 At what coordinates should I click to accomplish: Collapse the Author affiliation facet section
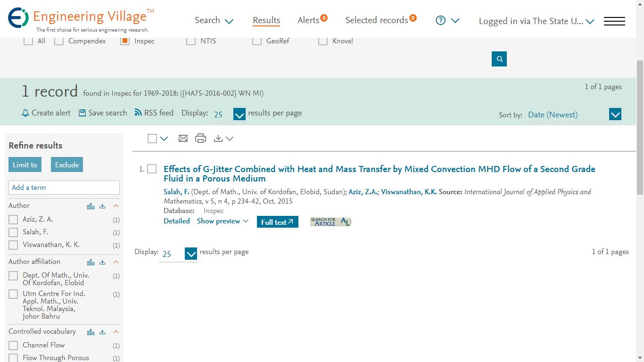(x=116, y=262)
